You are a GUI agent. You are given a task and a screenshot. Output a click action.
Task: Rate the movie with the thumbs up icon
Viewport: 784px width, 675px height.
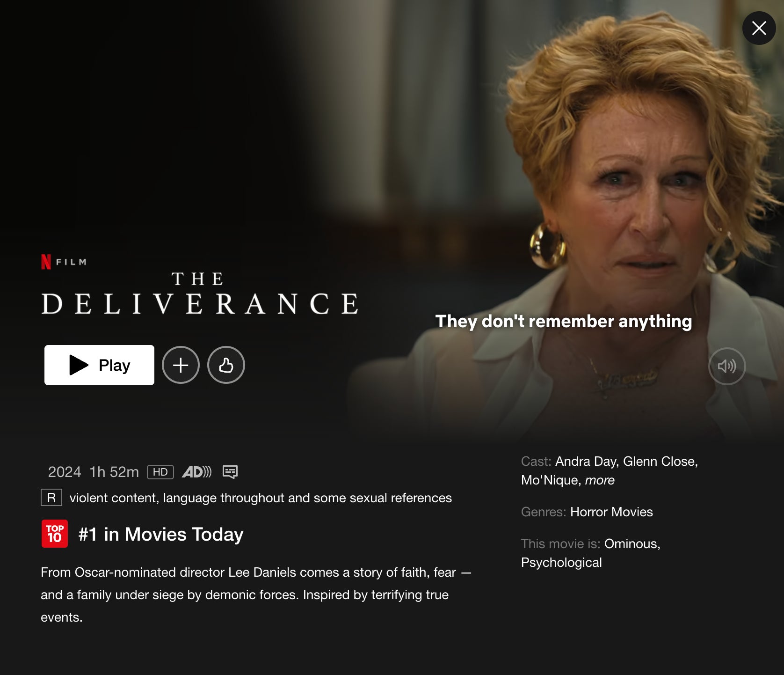[x=226, y=365]
